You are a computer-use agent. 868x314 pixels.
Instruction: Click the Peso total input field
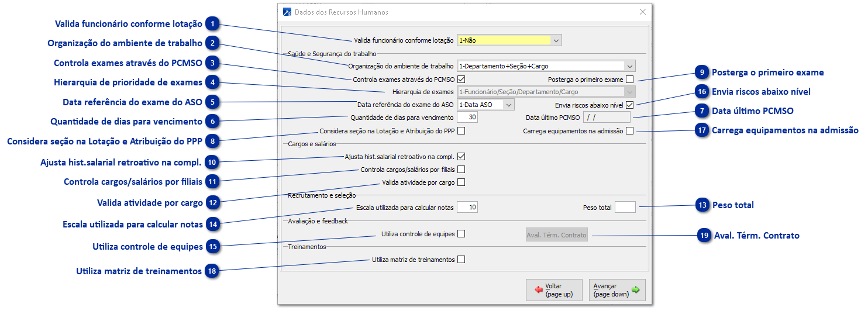tap(624, 208)
